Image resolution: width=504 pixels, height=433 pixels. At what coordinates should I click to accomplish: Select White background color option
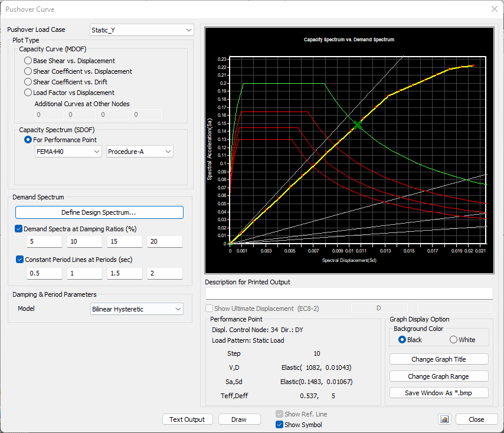(454, 340)
